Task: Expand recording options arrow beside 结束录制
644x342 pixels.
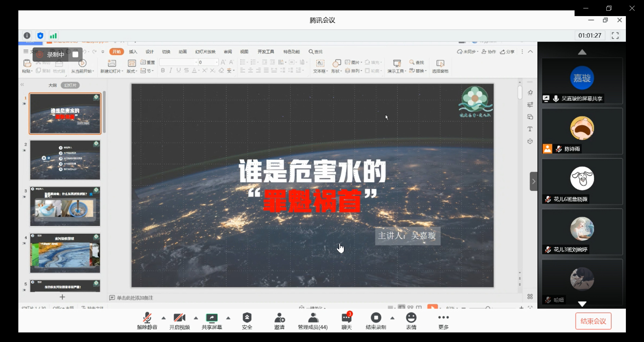Action: coord(392,318)
